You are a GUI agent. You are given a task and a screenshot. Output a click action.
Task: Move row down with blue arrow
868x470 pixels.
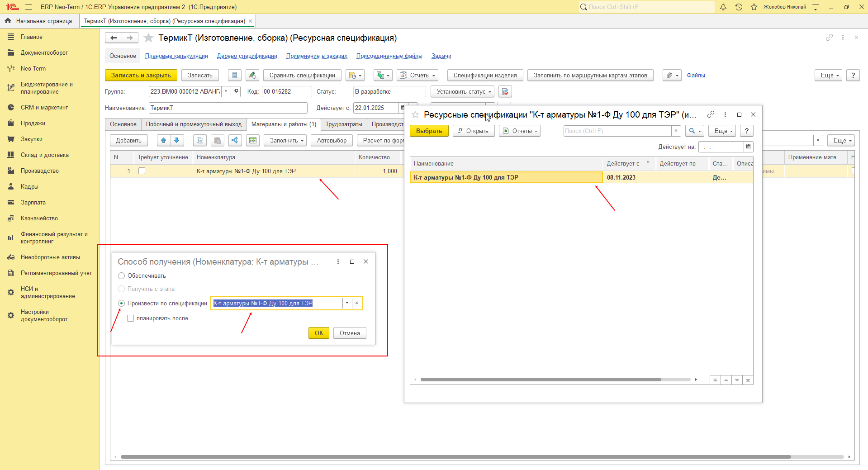[177, 140]
